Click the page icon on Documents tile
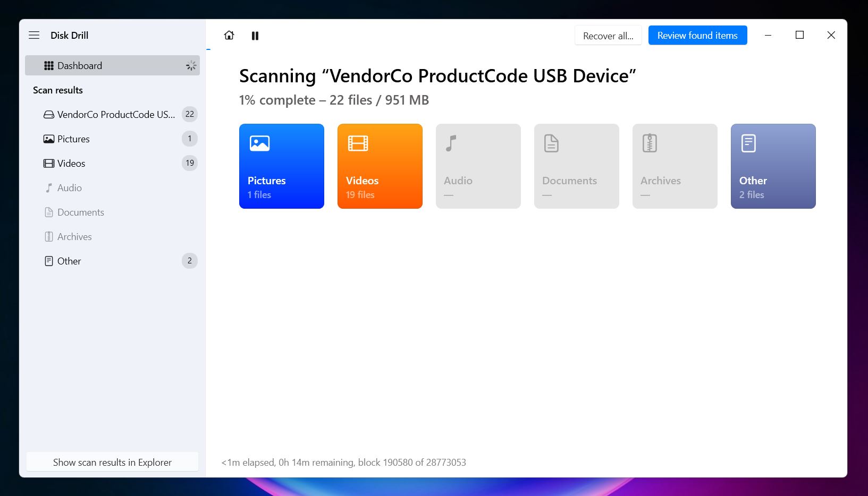The height and width of the screenshot is (496, 868). [551, 143]
